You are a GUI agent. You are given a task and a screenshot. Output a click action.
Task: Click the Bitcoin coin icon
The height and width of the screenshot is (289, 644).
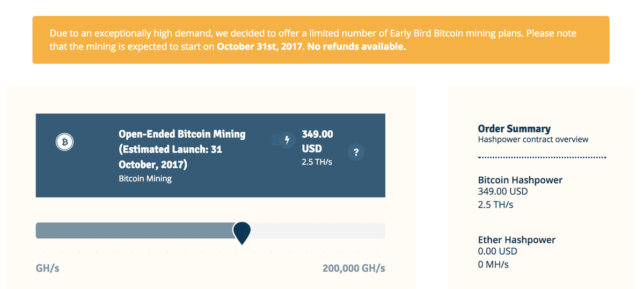65,142
